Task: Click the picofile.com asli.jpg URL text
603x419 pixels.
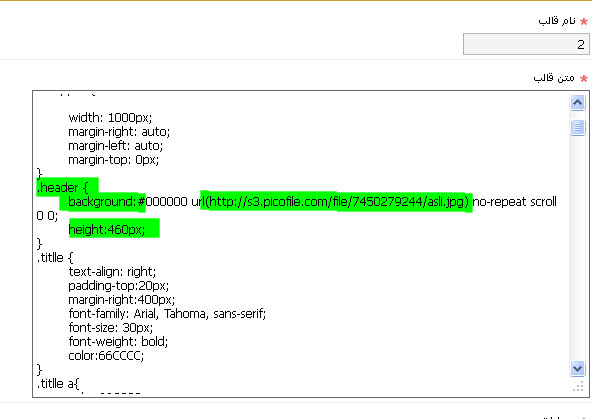Action: tap(338, 201)
